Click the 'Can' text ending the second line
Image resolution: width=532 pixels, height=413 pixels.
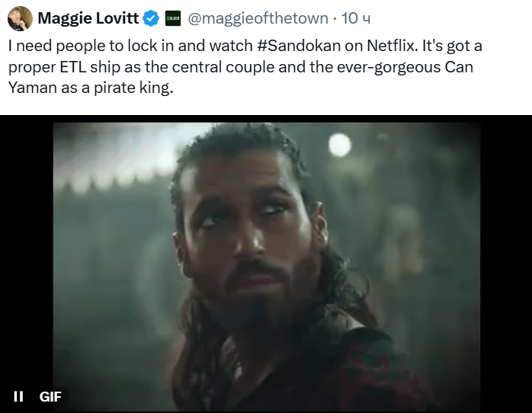coord(460,67)
